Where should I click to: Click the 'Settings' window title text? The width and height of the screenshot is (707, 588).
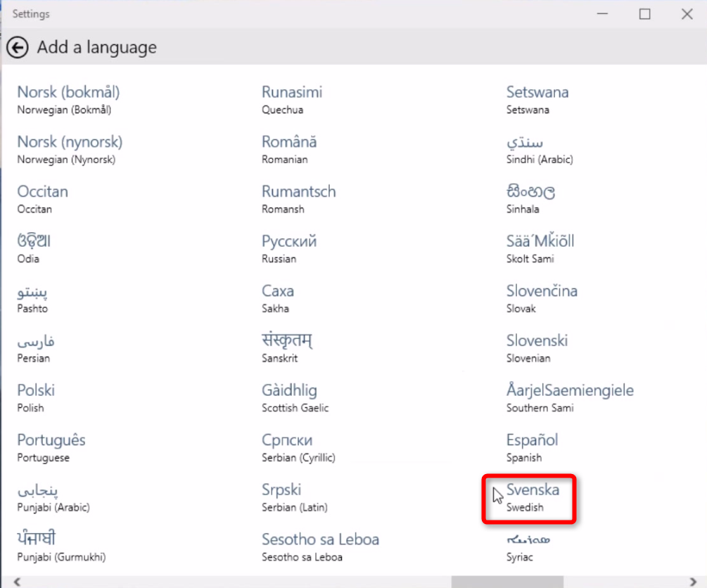[31, 14]
